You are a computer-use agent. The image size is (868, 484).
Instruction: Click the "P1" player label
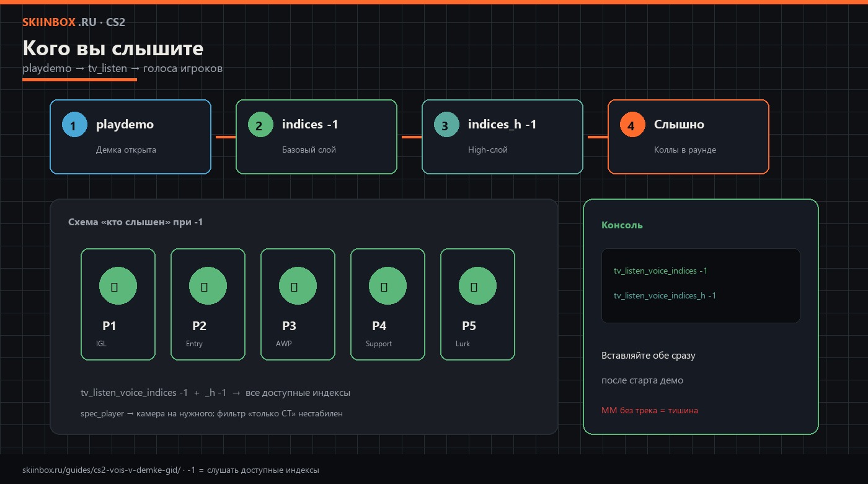(109, 326)
